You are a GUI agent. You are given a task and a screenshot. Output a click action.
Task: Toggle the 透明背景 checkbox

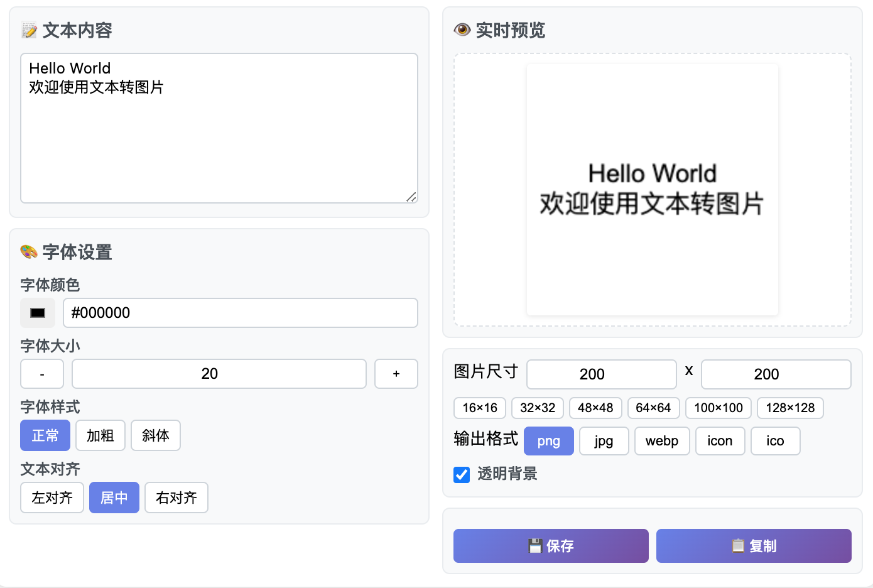(462, 474)
